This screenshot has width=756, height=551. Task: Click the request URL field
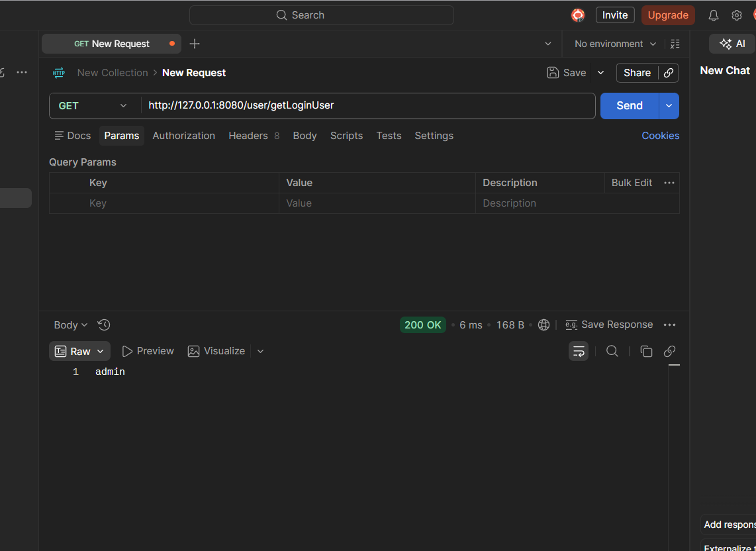(x=368, y=106)
